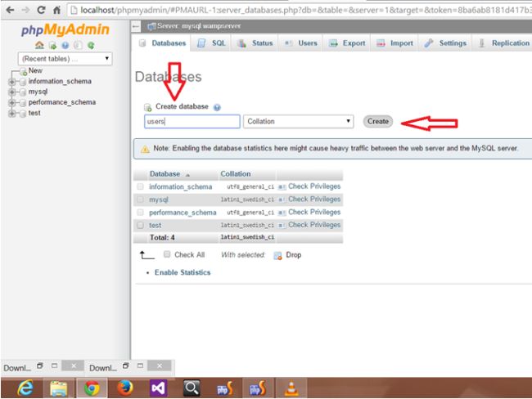Image resolution: width=532 pixels, height=399 pixels.
Task: Click Check Privileges for information_schema
Action: (314, 186)
